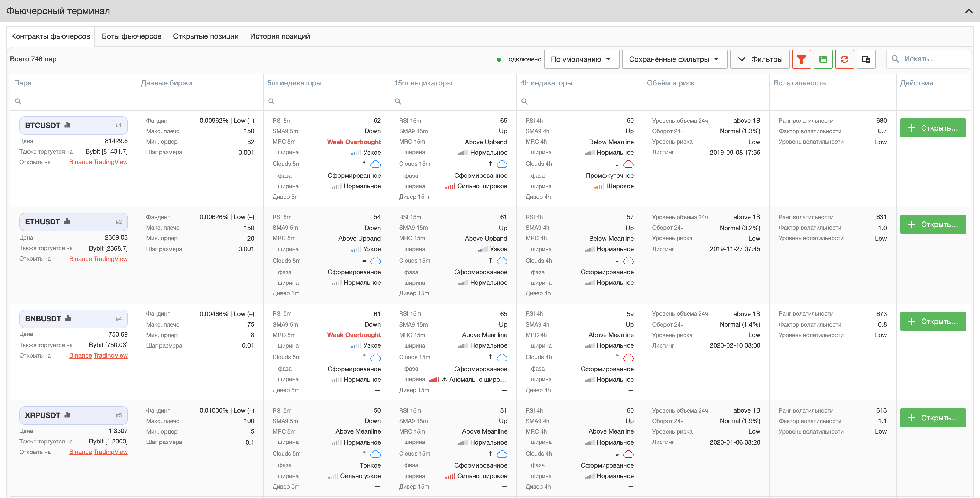This screenshot has height=498, width=980.
Task: Click BNBUSDT 15m anomalous width warning icon
Action: tap(444, 379)
